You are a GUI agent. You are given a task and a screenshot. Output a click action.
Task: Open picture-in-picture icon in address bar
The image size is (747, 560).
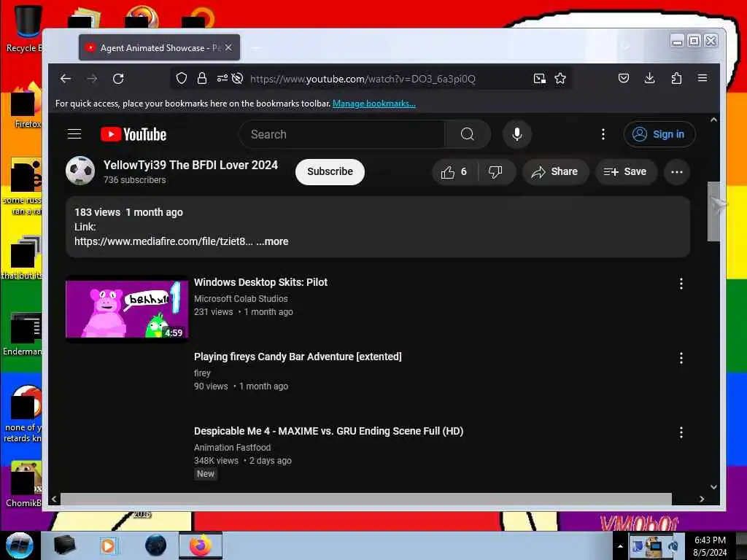click(x=539, y=79)
